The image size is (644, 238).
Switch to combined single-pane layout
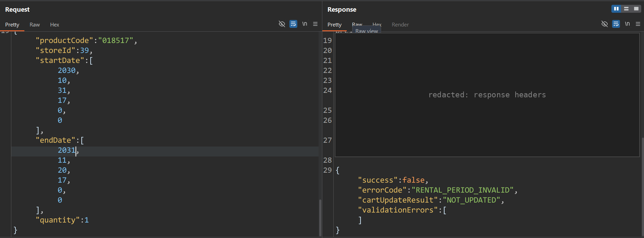(x=636, y=9)
